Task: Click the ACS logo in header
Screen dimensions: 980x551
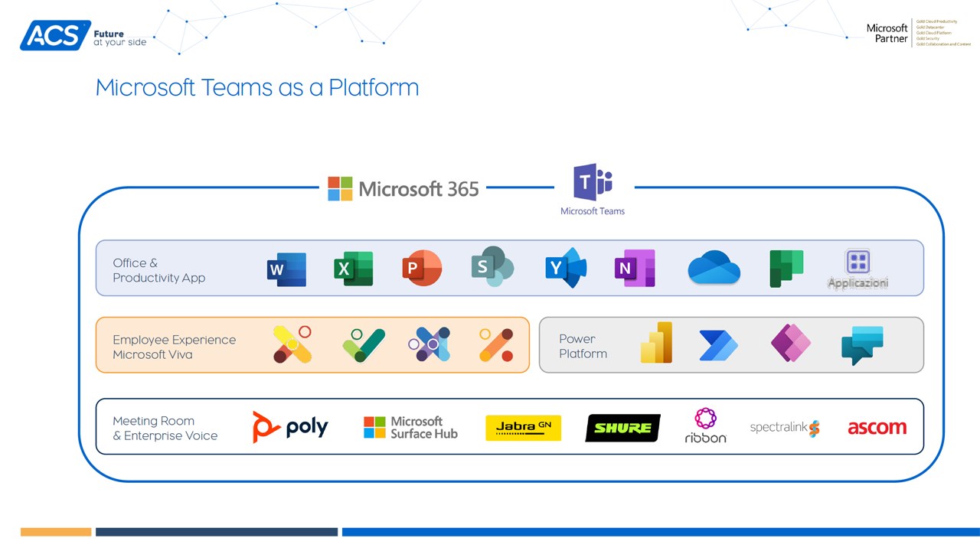Action: [x=55, y=35]
